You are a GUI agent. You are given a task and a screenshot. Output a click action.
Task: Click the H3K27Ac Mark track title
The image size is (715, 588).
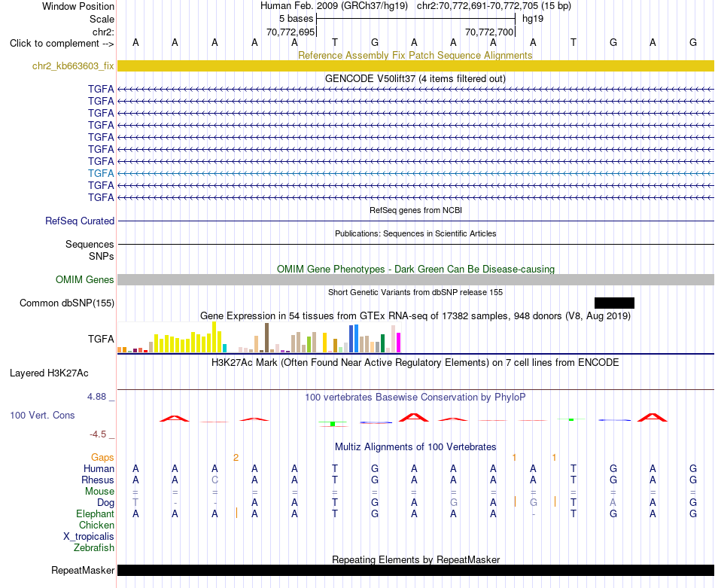pos(415,363)
